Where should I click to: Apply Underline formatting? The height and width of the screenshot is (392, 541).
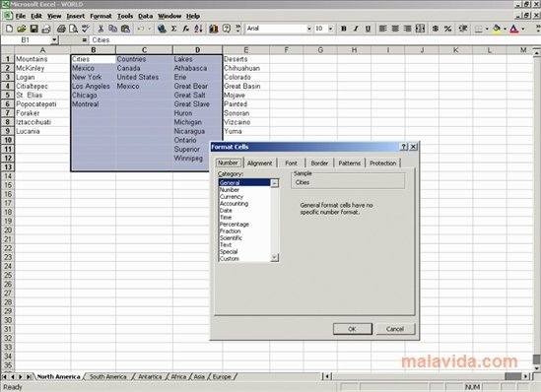369,29
